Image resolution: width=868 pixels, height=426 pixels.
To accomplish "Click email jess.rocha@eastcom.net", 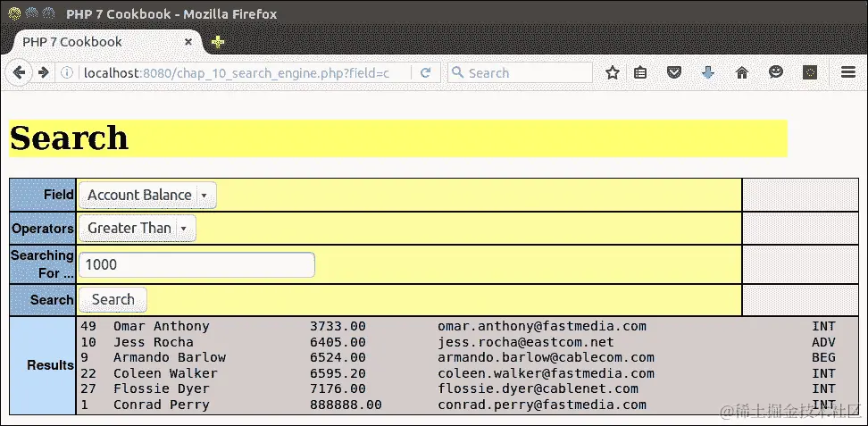I will [526, 342].
